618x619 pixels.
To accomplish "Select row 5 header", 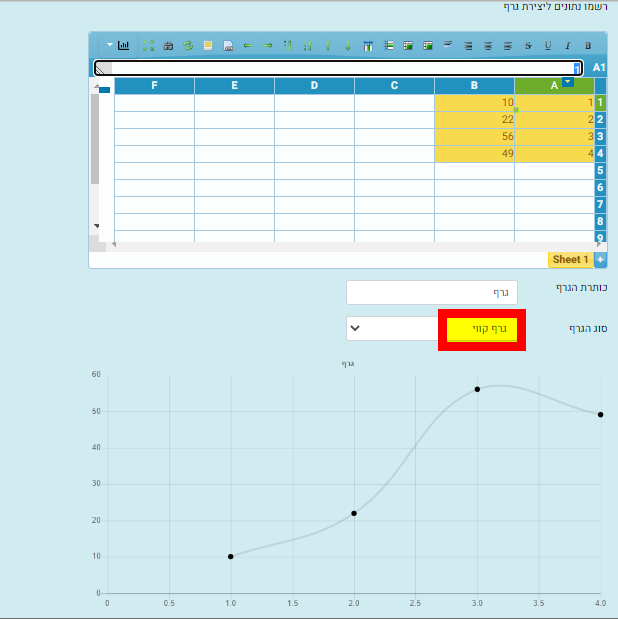I will pyautogui.click(x=600, y=170).
